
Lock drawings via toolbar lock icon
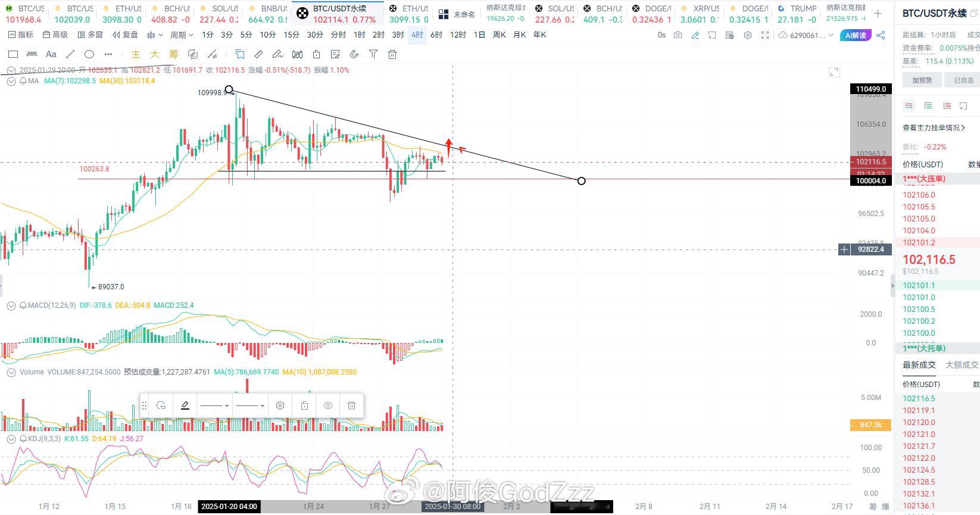pyautogui.click(x=316, y=54)
